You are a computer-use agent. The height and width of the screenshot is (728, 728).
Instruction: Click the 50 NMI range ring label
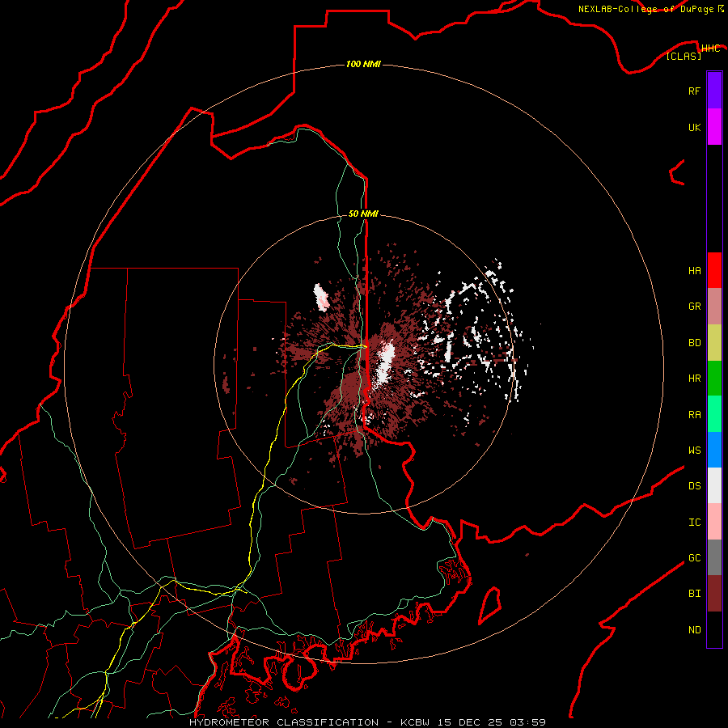tap(363, 214)
